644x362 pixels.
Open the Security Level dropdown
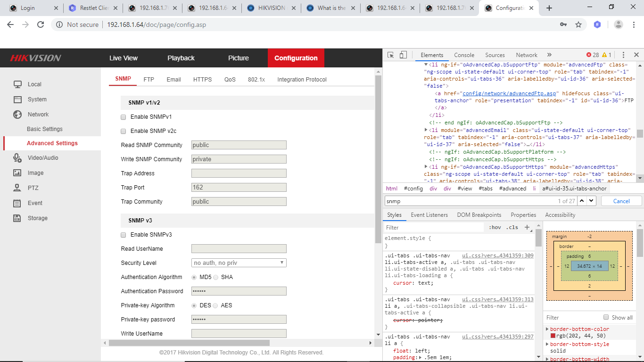[x=239, y=263]
